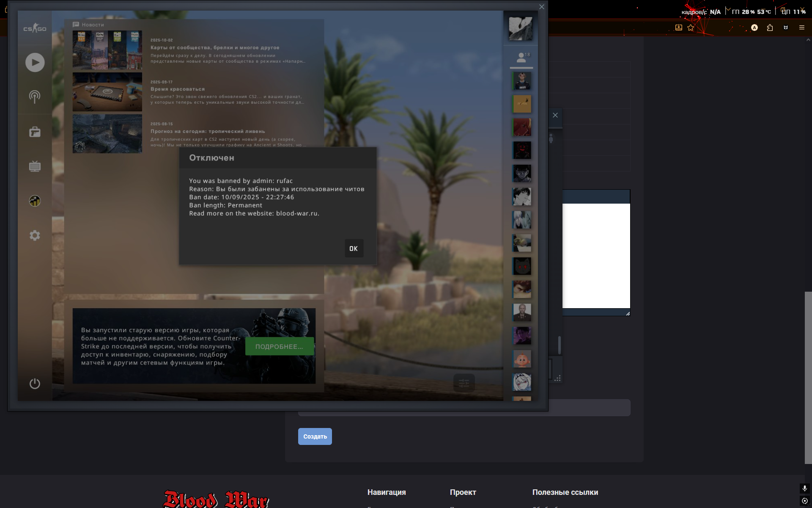This screenshot has height=508, width=812.
Task: Click the CS:GO logo at top left
Action: (x=35, y=28)
